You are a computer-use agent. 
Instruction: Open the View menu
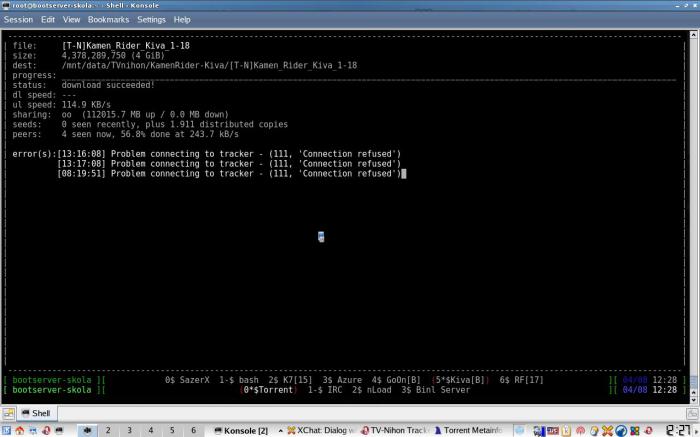coord(71,20)
